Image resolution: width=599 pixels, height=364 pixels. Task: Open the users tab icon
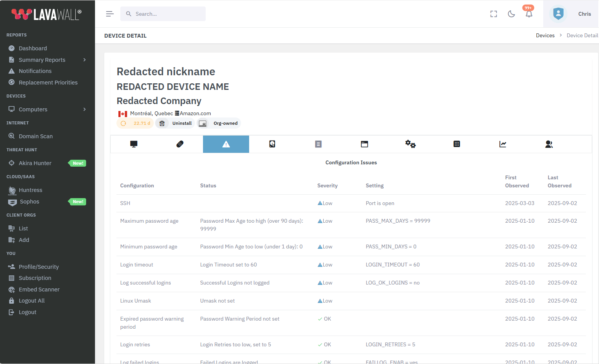point(549,144)
